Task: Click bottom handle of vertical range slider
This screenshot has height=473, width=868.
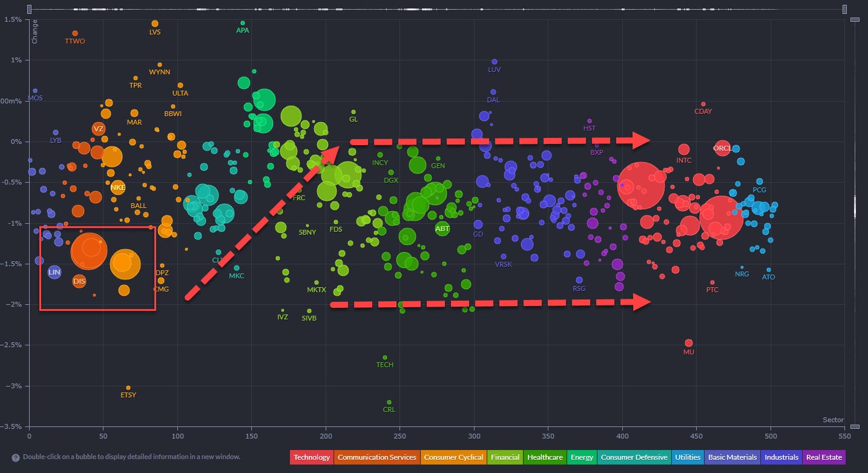Action: point(855,426)
